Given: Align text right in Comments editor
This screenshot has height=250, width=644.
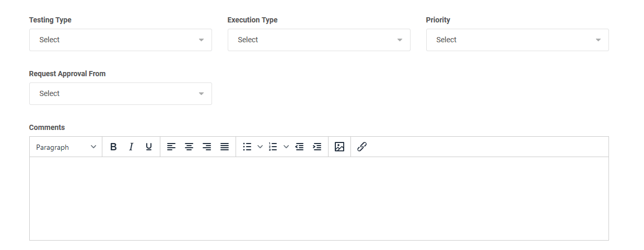Looking at the screenshot, I should click(207, 147).
